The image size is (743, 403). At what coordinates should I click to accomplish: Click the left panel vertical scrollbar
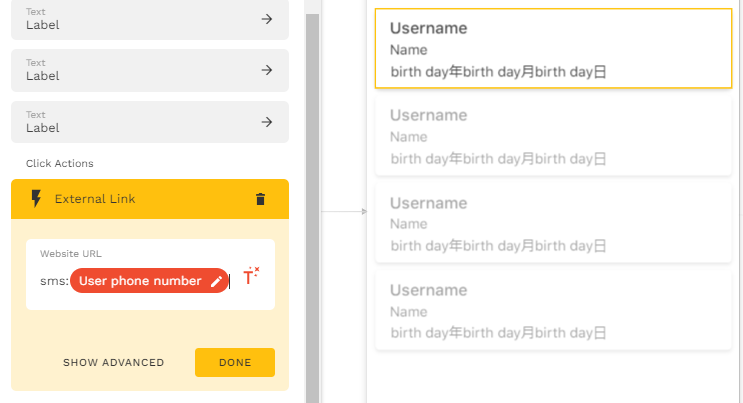[312, 209]
